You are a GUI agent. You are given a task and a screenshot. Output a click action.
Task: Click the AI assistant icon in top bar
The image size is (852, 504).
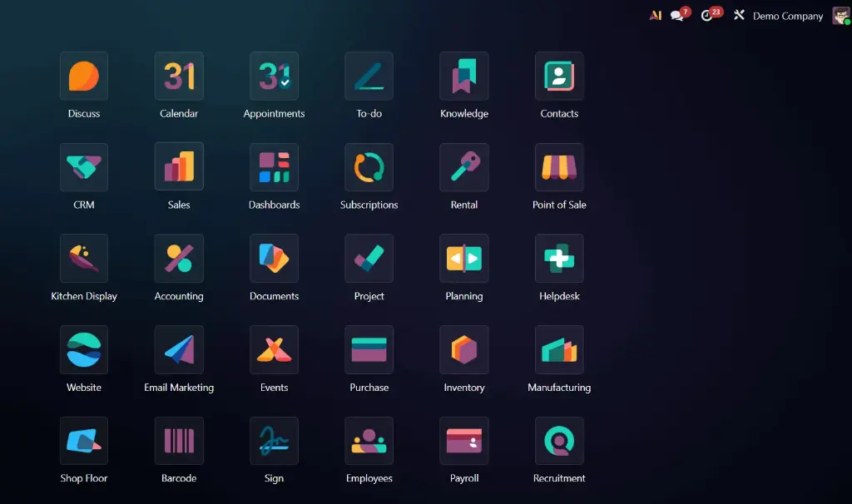point(656,16)
